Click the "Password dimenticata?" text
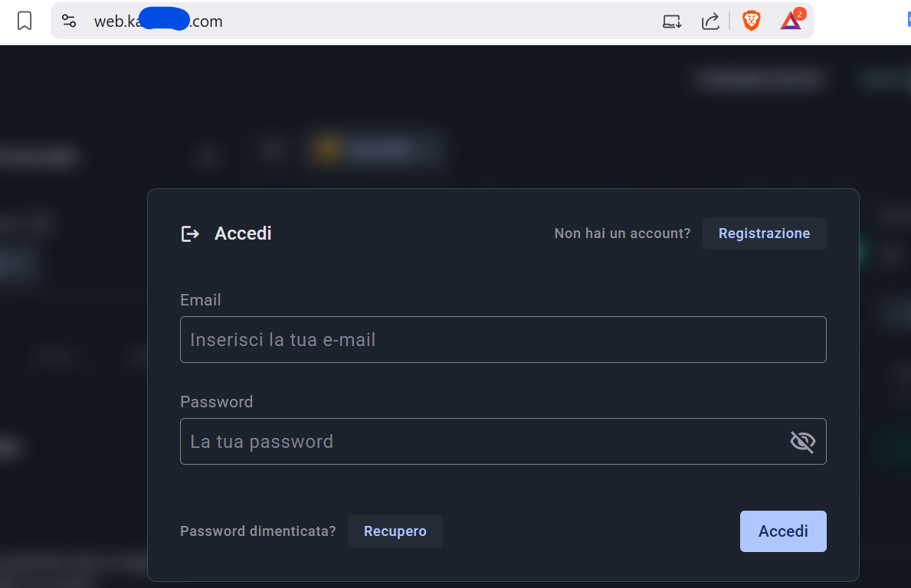Screen dimensions: 911x588 (x=257, y=531)
